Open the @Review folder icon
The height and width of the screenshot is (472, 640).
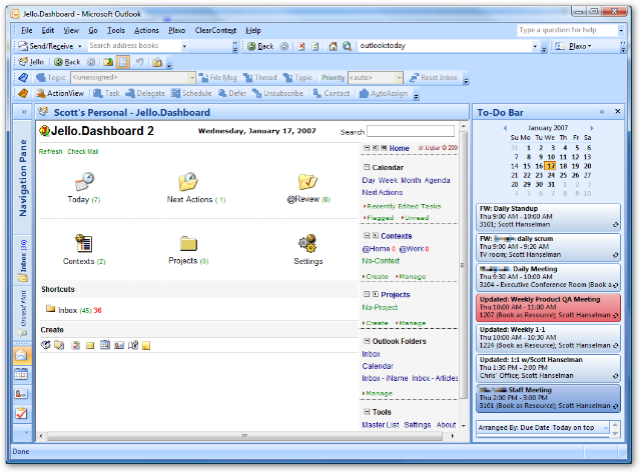click(x=308, y=182)
